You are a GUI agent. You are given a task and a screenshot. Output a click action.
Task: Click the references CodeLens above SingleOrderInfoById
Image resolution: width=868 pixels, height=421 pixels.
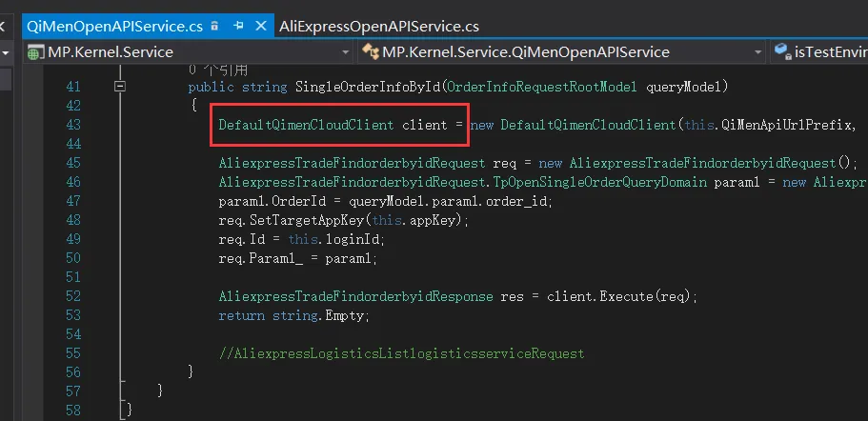coord(217,70)
